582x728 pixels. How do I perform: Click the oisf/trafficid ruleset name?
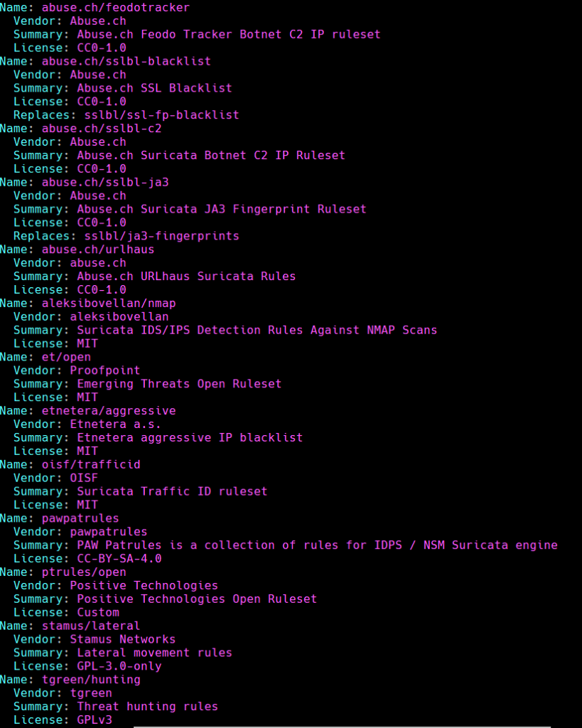90,464
